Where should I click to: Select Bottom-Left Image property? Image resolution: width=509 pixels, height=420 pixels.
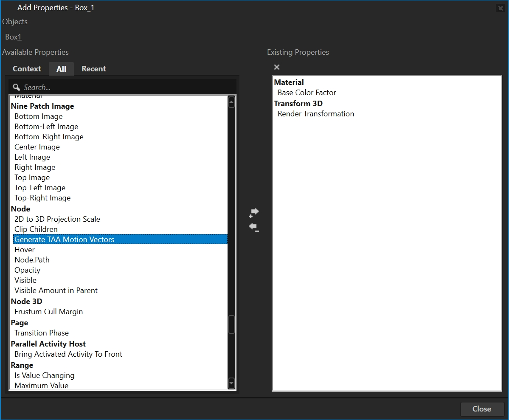[x=46, y=127]
